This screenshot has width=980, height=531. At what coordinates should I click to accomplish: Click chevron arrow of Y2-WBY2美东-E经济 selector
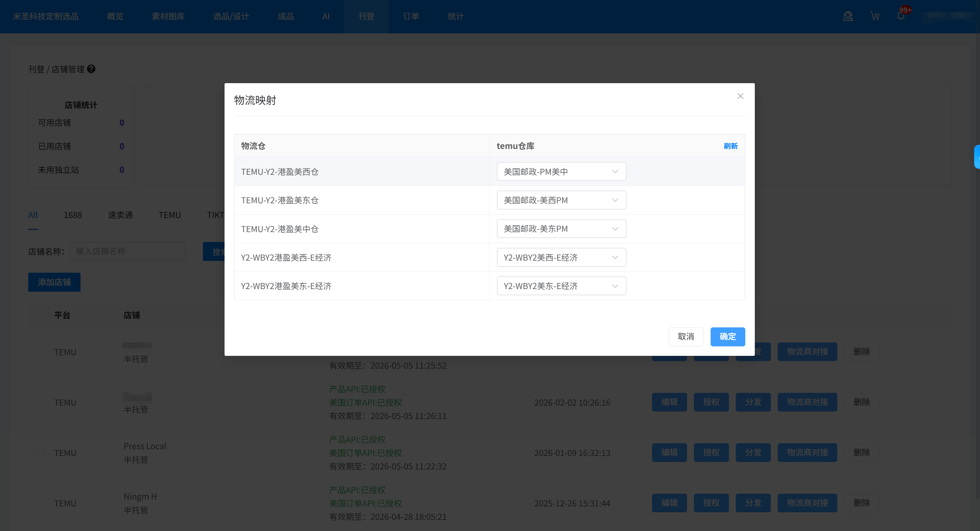pyautogui.click(x=615, y=286)
